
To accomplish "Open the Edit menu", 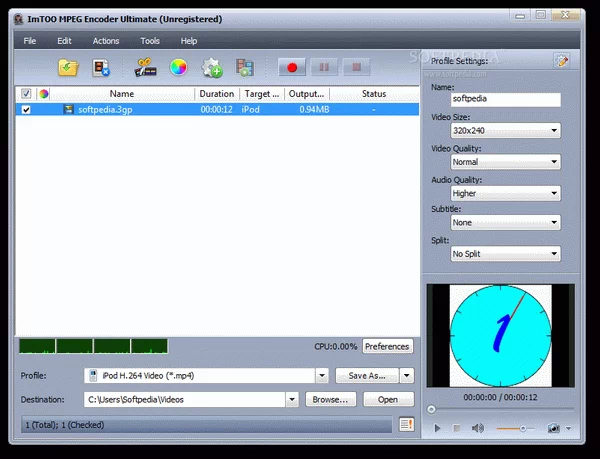I will click(64, 41).
